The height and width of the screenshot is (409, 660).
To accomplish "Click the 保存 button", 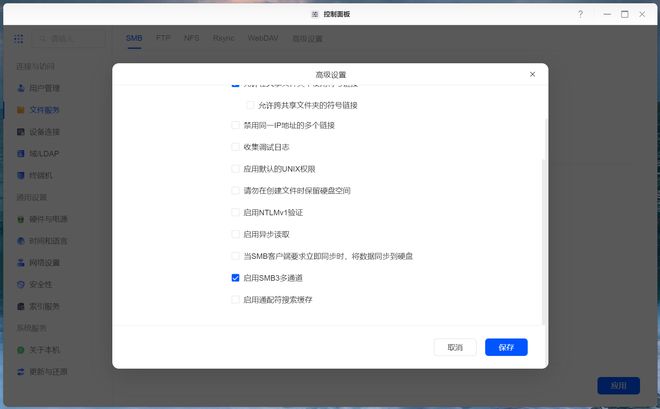I will point(506,347).
